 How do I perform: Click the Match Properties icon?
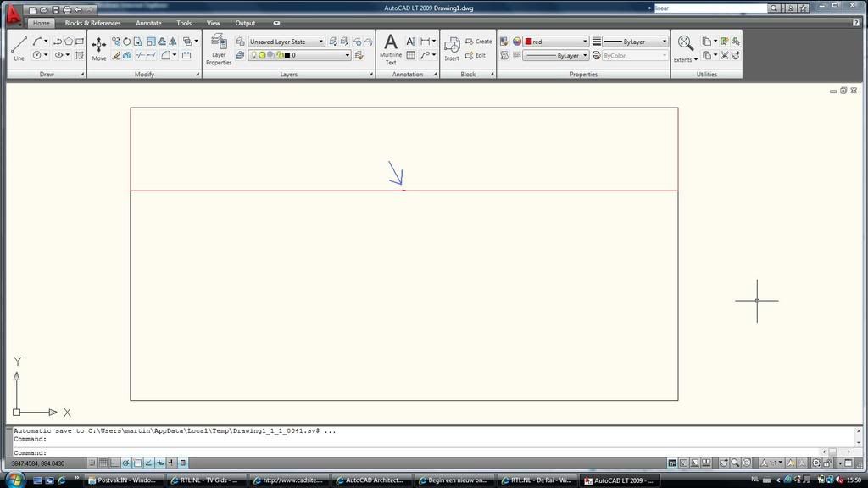504,42
